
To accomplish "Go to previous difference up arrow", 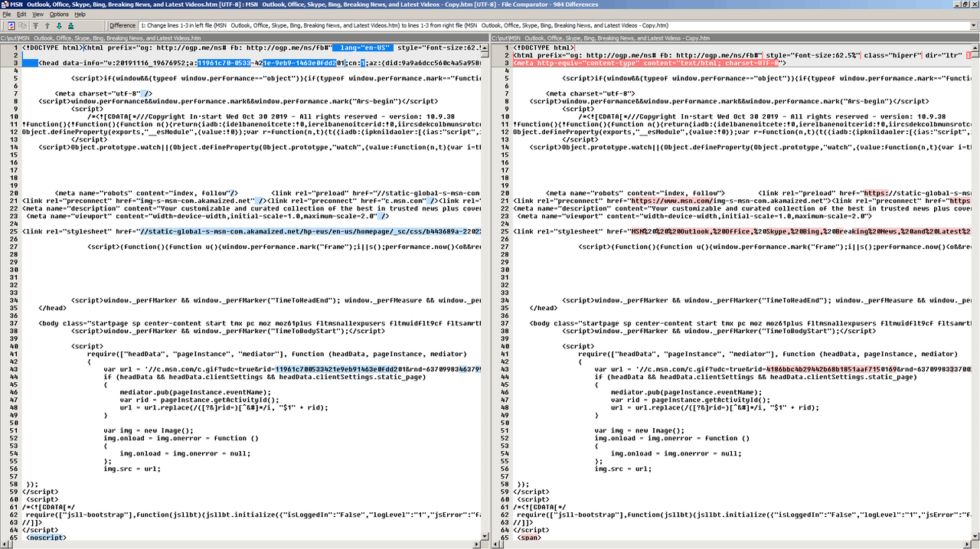I will pos(47,25).
